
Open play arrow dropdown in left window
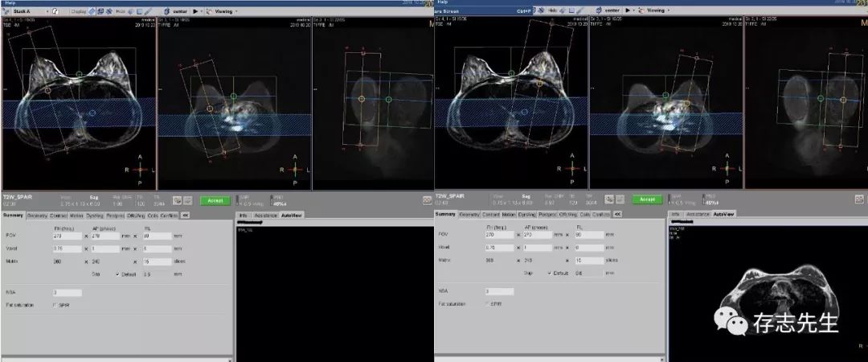(x=202, y=11)
